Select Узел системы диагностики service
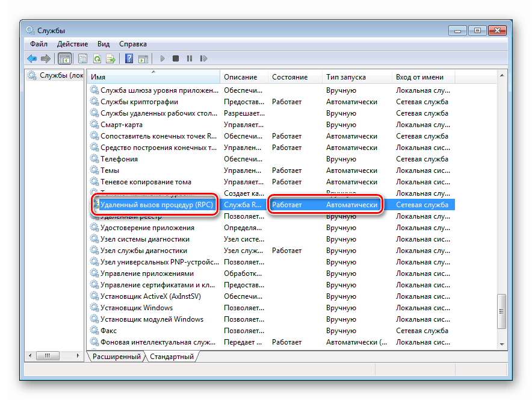 (272, 239)
